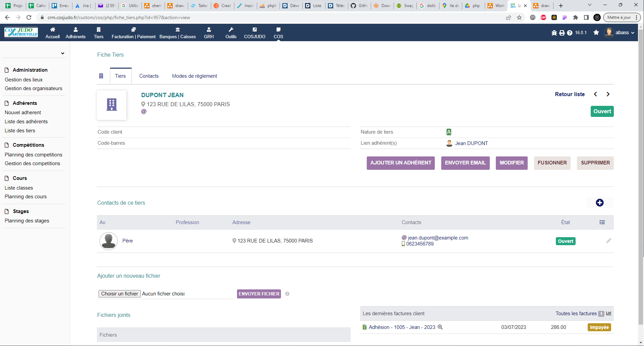Toggle the Ouvert status of the tiers
Image resolution: width=644 pixels, height=346 pixels.
(x=602, y=112)
